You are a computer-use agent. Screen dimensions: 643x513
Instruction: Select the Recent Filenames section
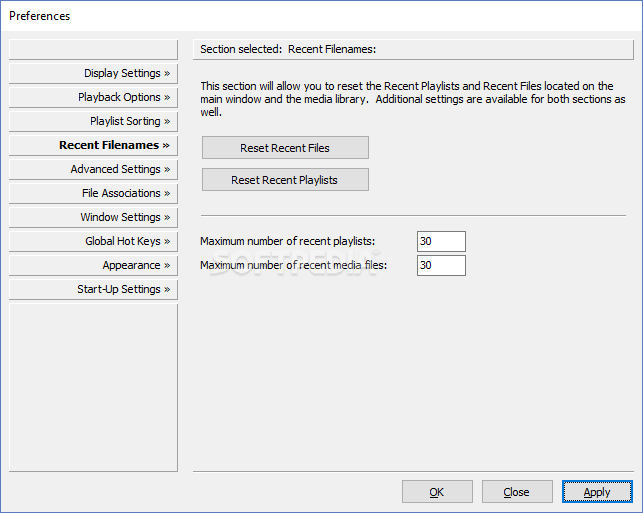click(x=93, y=145)
